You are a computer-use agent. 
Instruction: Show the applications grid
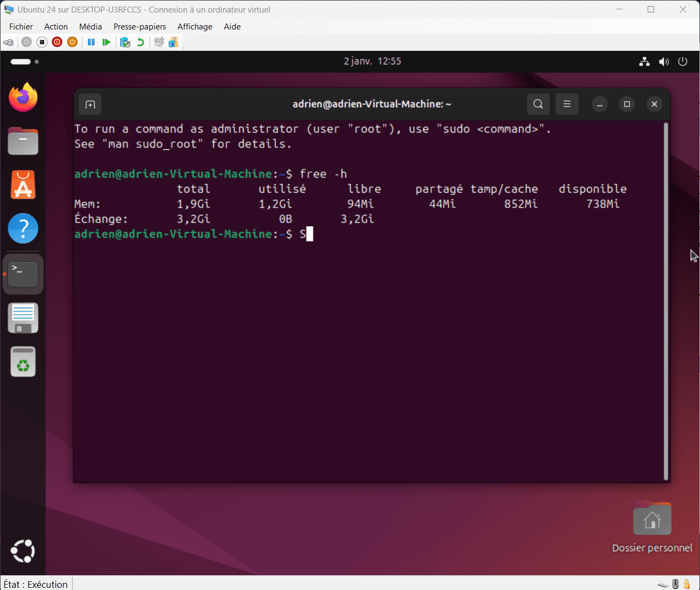point(23,551)
